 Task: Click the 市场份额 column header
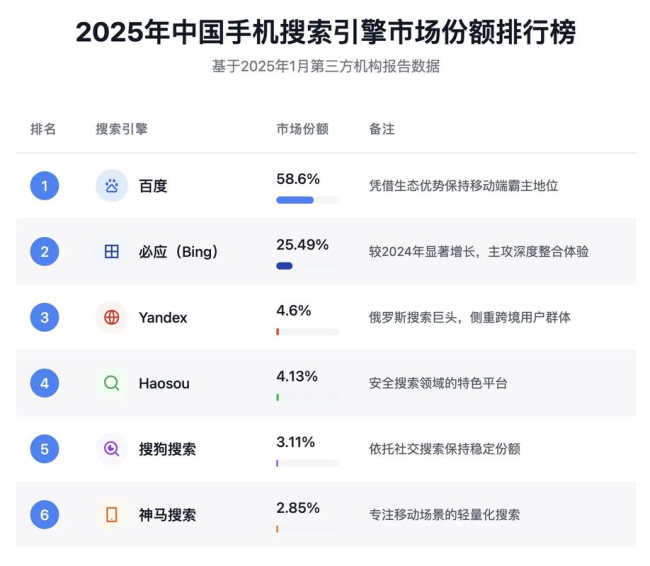click(302, 129)
